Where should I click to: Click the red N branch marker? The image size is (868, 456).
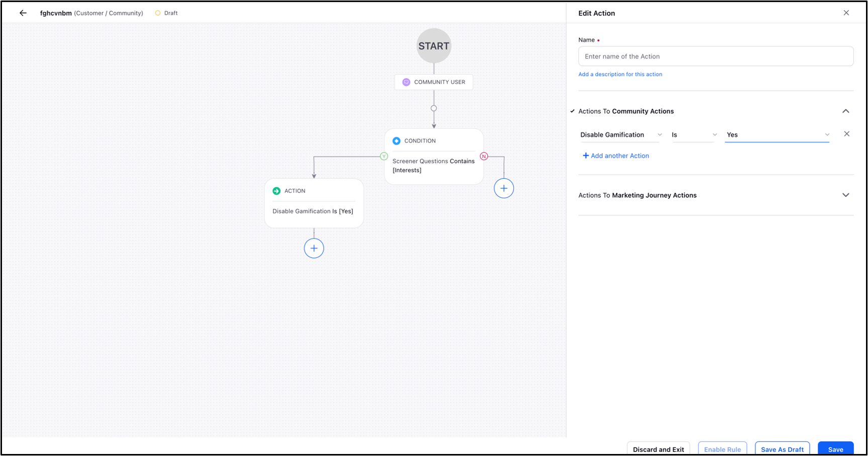tap(484, 157)
